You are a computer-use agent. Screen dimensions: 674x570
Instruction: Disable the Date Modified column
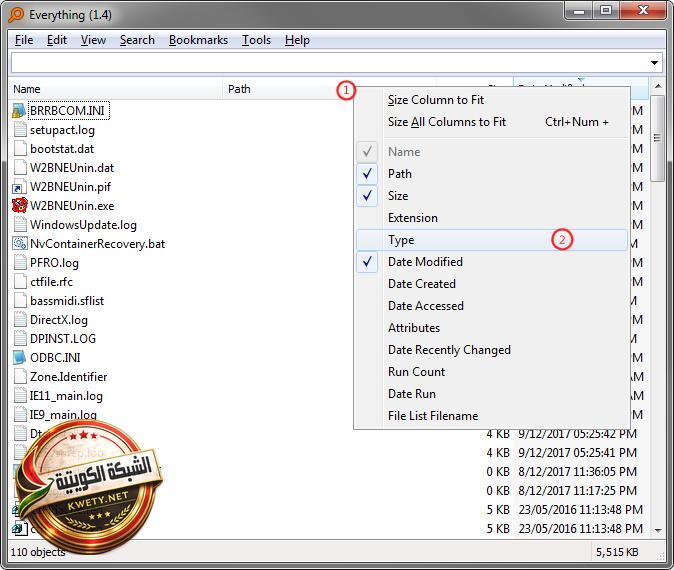coord(424,262)
